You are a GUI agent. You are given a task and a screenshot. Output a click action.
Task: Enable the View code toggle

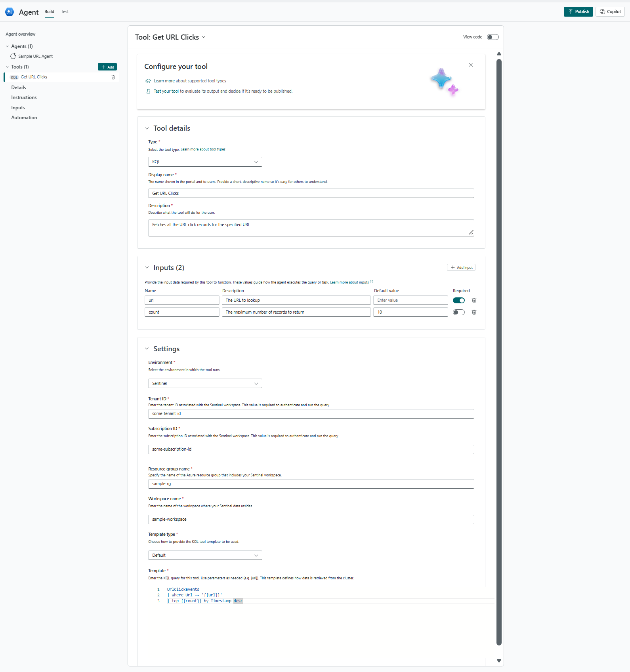click(493, 37)
